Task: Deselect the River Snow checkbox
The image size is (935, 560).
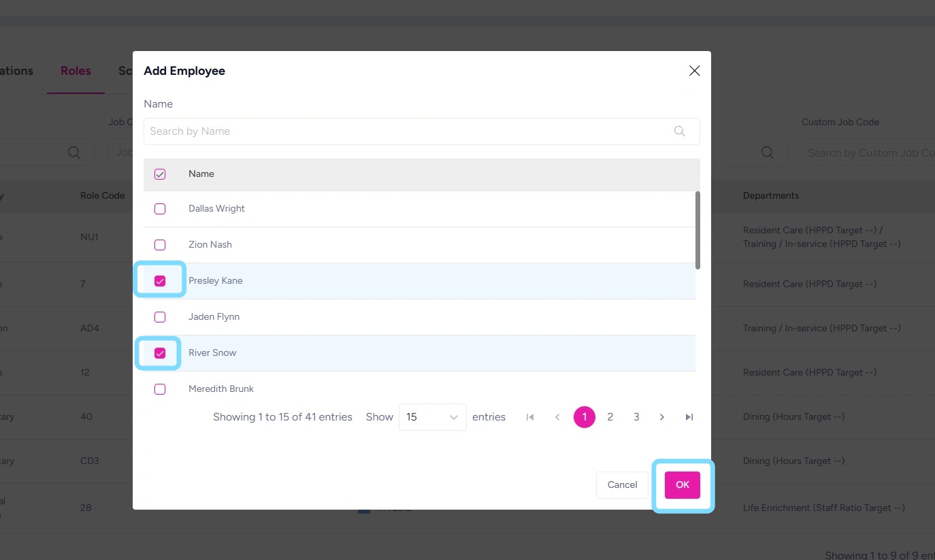Action: 160,353
